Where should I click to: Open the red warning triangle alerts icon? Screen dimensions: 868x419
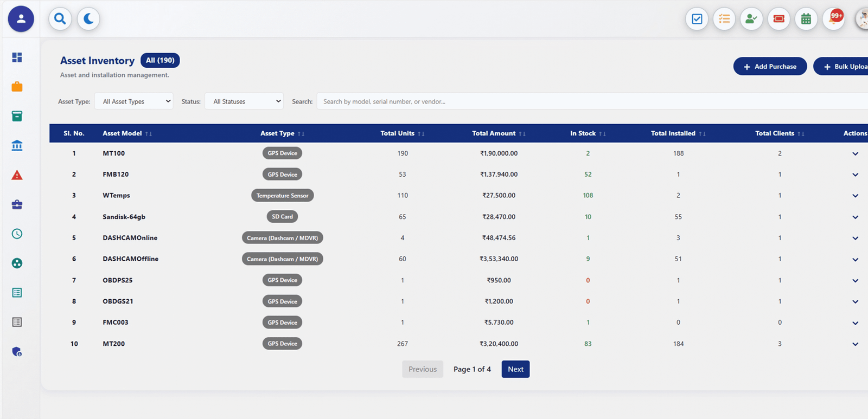click(17, 175)
